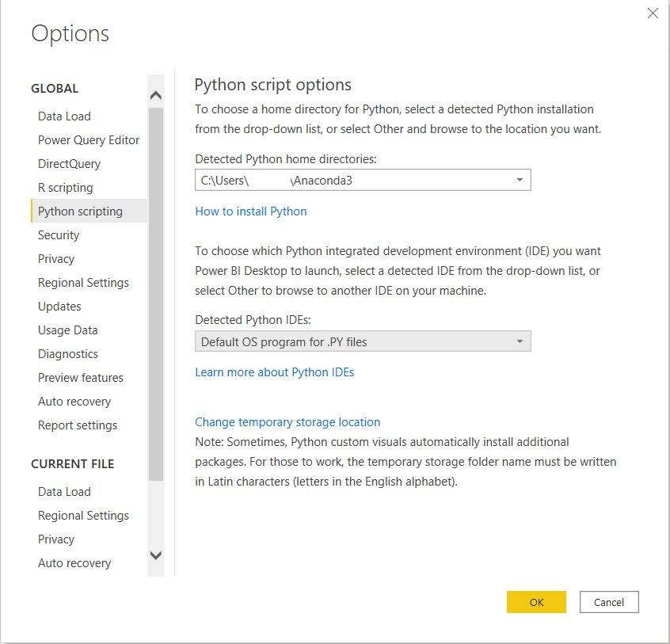670x644 pixels.
Task: Select R scripting in the sidebar
Action: (x=65, y=187)
